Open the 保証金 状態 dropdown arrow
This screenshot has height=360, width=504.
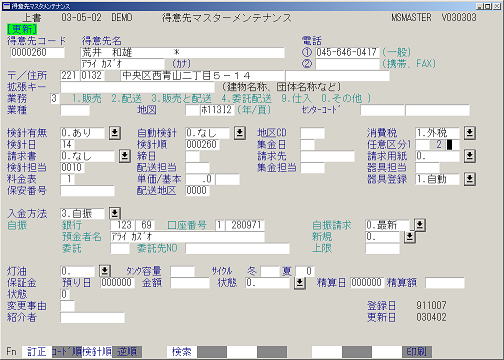coord(299,283)
